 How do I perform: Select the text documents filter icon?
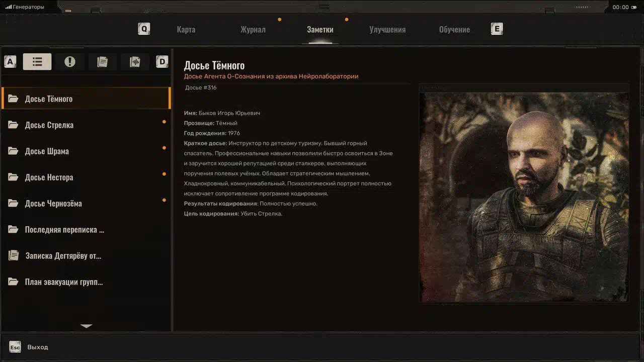pyautogui.click(x=103, y=62)
